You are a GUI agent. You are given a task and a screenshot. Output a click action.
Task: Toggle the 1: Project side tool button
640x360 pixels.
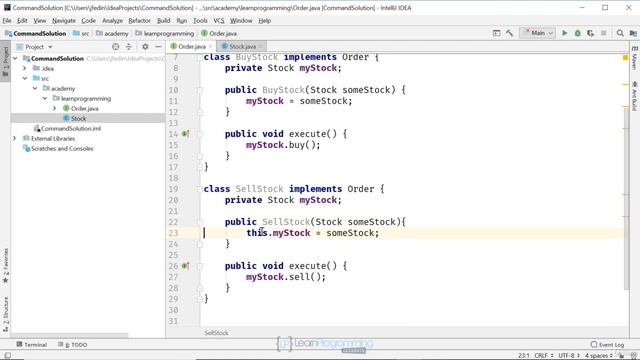coord(5,62)
